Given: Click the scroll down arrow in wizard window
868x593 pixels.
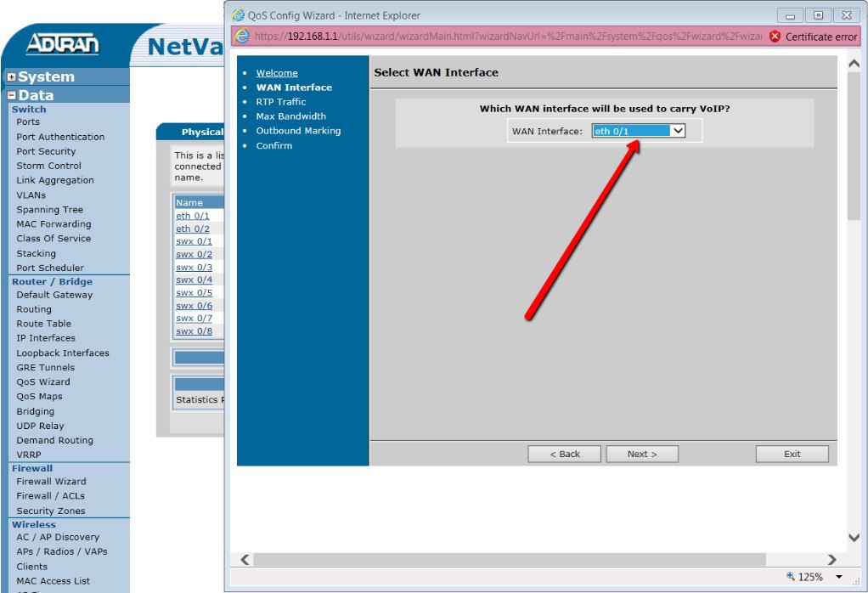Looking at the screenshot, I should pyautogui.click(x=854, y=537).
